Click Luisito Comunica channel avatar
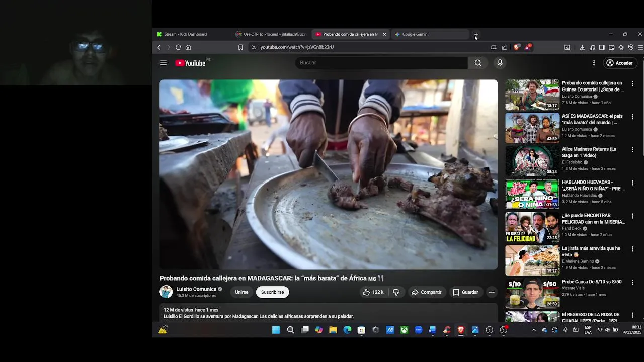Screen dimensions: 644x362 click(166, 292)
